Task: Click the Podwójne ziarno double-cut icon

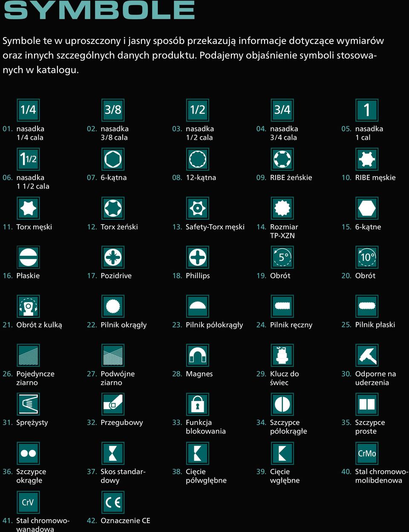Action: click(113, 355)
